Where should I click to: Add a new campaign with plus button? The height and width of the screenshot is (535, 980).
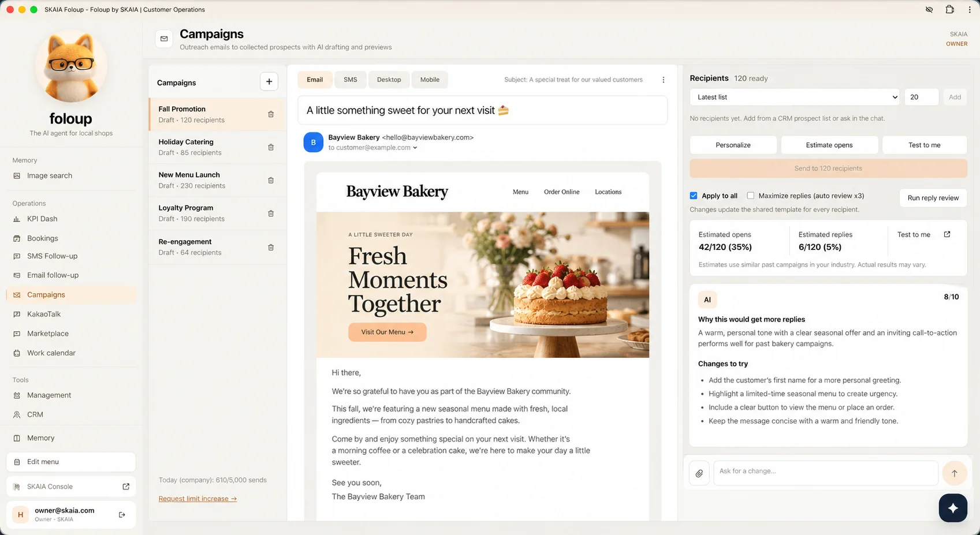269,81
